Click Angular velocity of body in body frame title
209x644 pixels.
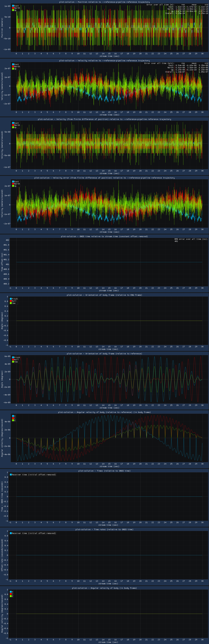[104, 588]
